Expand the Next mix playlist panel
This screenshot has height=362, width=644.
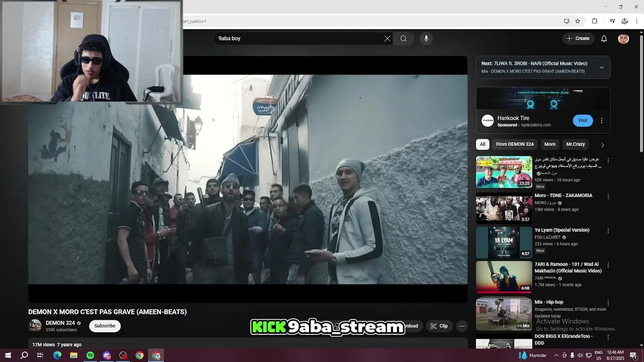(x=601, y=67)
